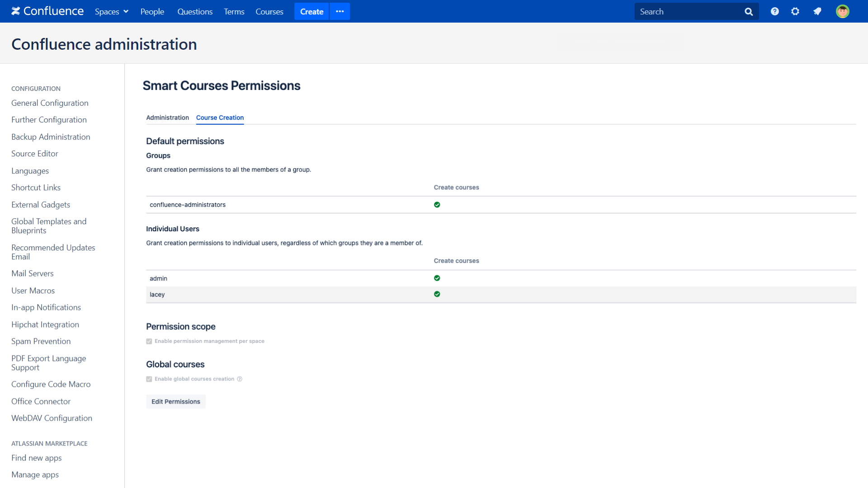The width and height of the screenshot is (868, 488).
Task: Click the confluence-administrators green check icon
Action: click(437, 205)
